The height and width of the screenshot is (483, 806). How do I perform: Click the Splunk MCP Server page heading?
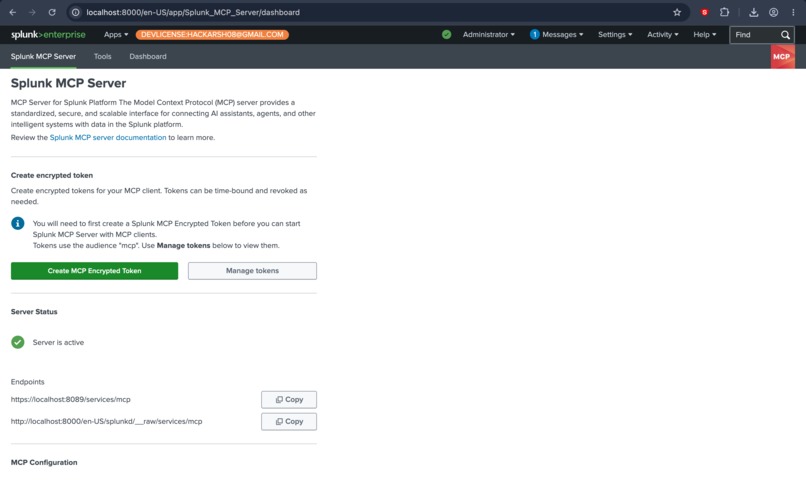point(68,83)
